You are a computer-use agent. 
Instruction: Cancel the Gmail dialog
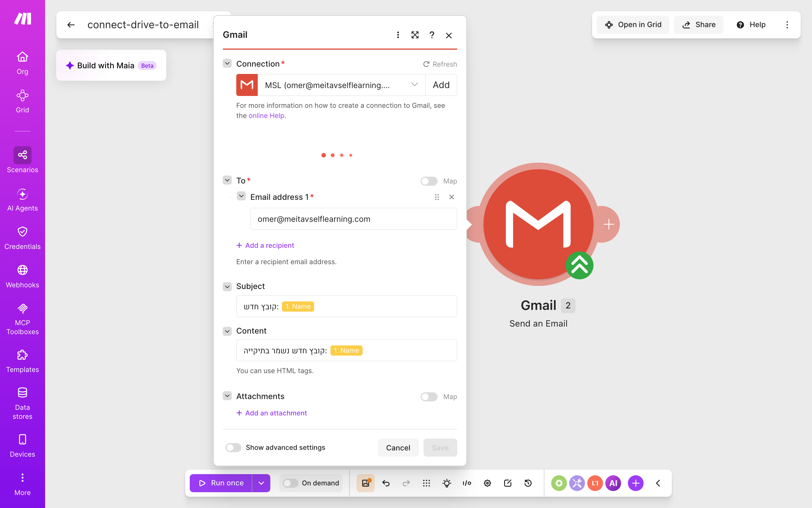point(398,448)
